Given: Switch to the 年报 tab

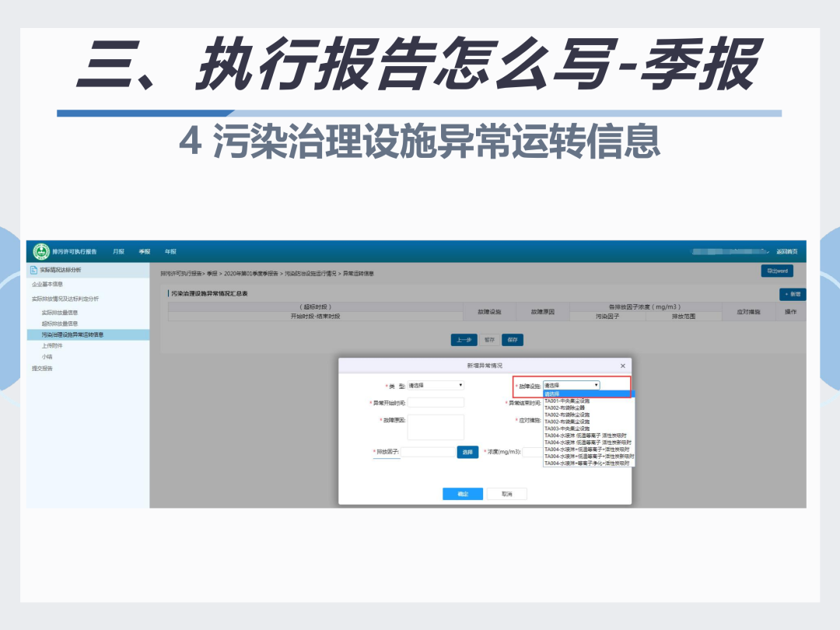Looking at the screenshot, I should [170, 252].
